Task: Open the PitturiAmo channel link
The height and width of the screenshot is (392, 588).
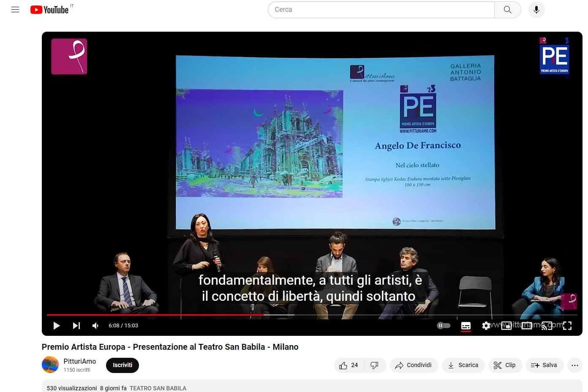Action: 79,362
